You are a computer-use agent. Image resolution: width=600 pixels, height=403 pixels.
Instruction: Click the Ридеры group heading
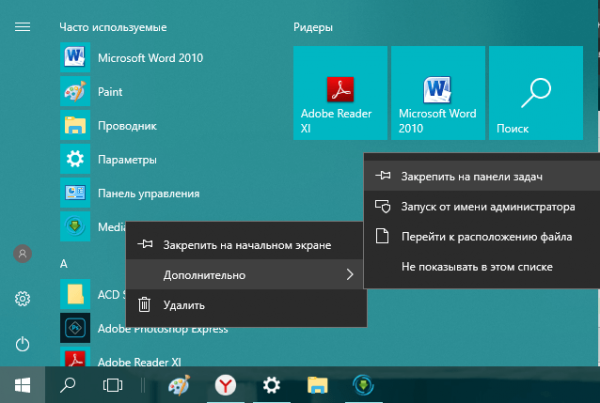pos(313,27)
